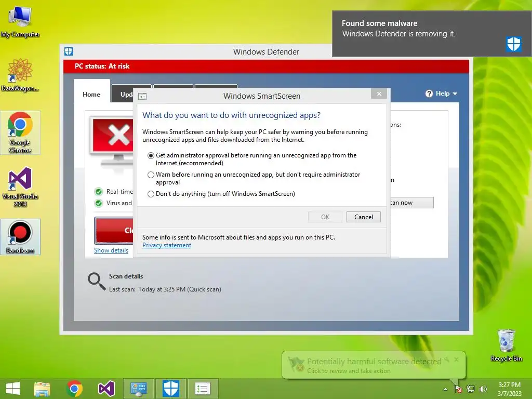Switch to Update tab in Windows Defender
Viewport: 532px width, 399px height.
click(123, 95)
